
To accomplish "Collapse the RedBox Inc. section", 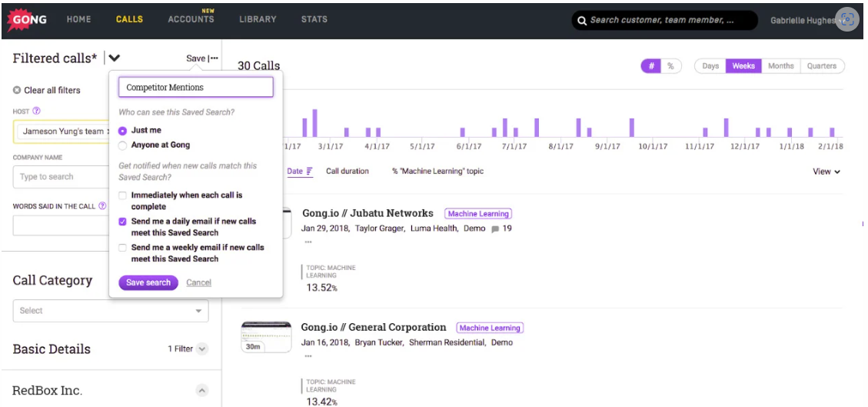I will click(202, 390).
